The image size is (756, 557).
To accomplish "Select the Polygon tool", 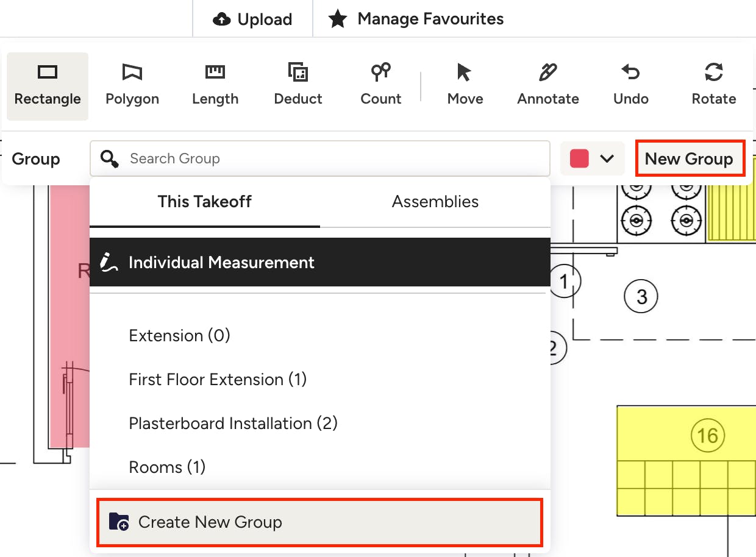I will [132, 86].
